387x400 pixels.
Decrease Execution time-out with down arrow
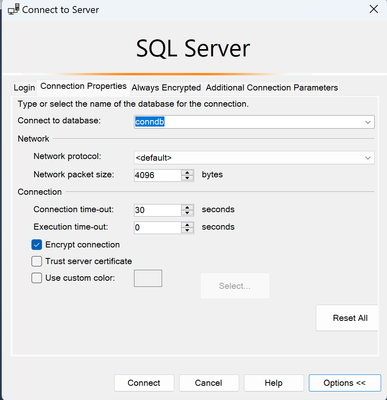[187, 230]
